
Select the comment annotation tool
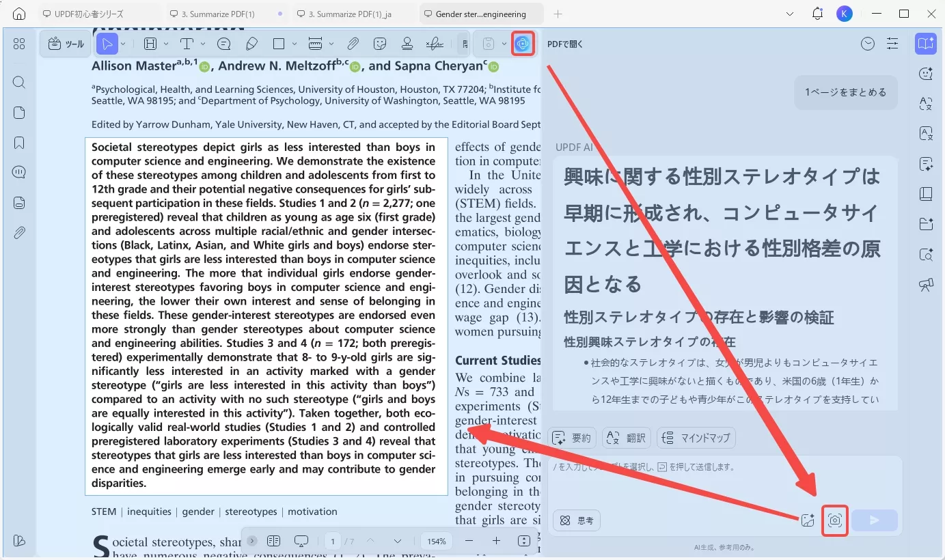point(224,43)
